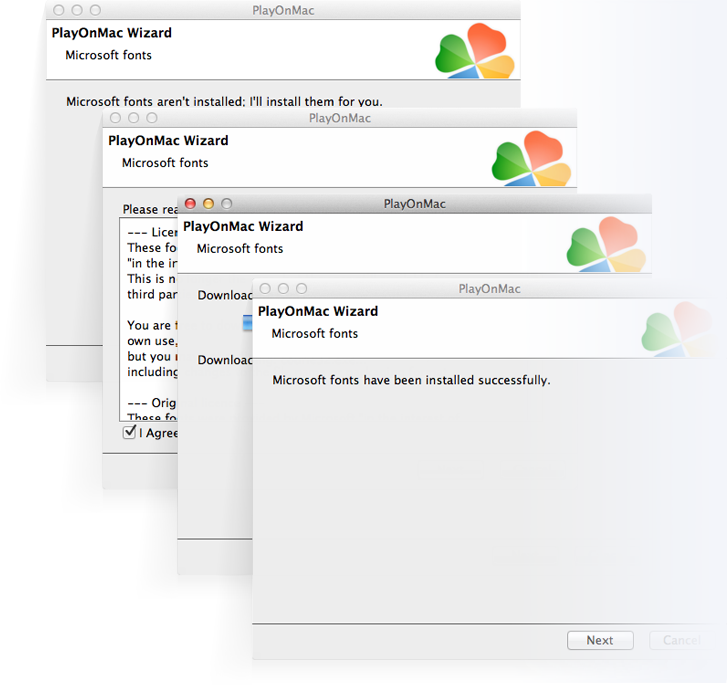The image size is (727, 685).
Task: Minimize the download window with the yellow button
Action: pos(208,204)
